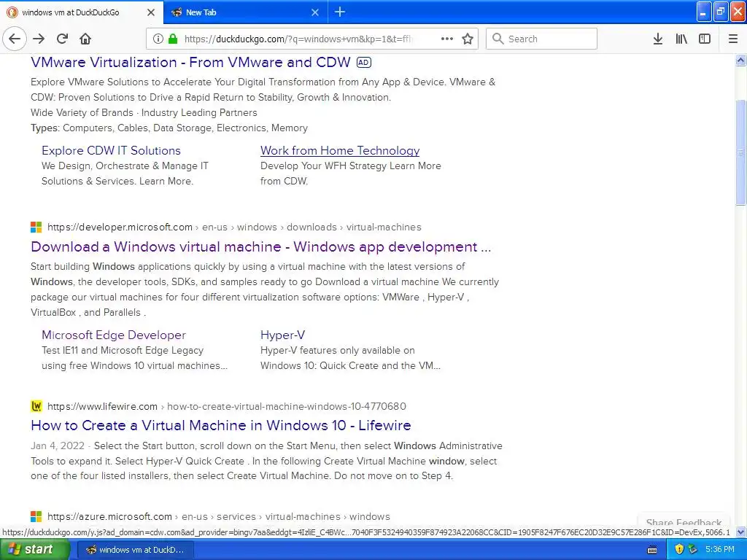
Task: Open Microsoft Edge Developer sublink
Action: tap(113, 335)
